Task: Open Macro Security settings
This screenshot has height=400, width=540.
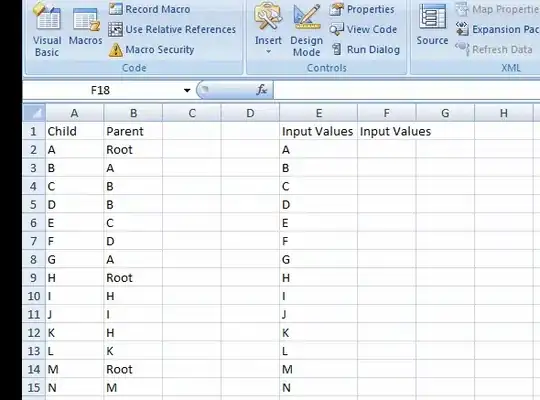Action: [152, 50]
